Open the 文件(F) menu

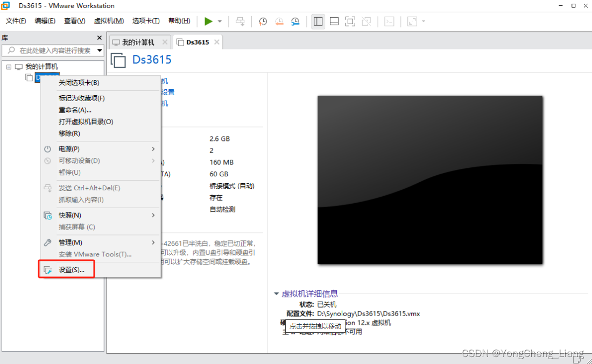pos(16,21)
